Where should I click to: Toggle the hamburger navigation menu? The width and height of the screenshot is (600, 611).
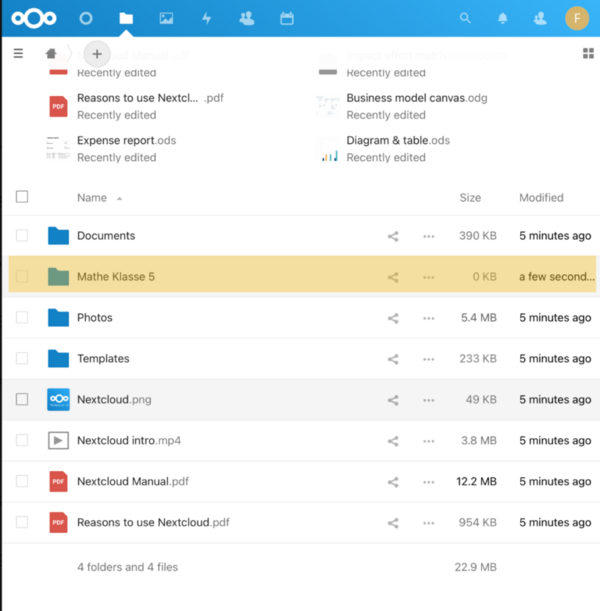[18, 53]
